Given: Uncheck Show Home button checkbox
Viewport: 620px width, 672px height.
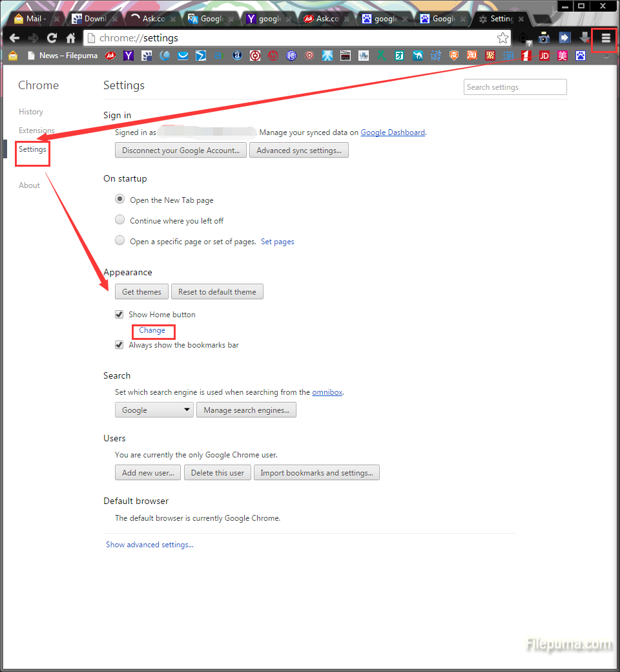Looking at the screenshot, I should (x=119, y=315).
